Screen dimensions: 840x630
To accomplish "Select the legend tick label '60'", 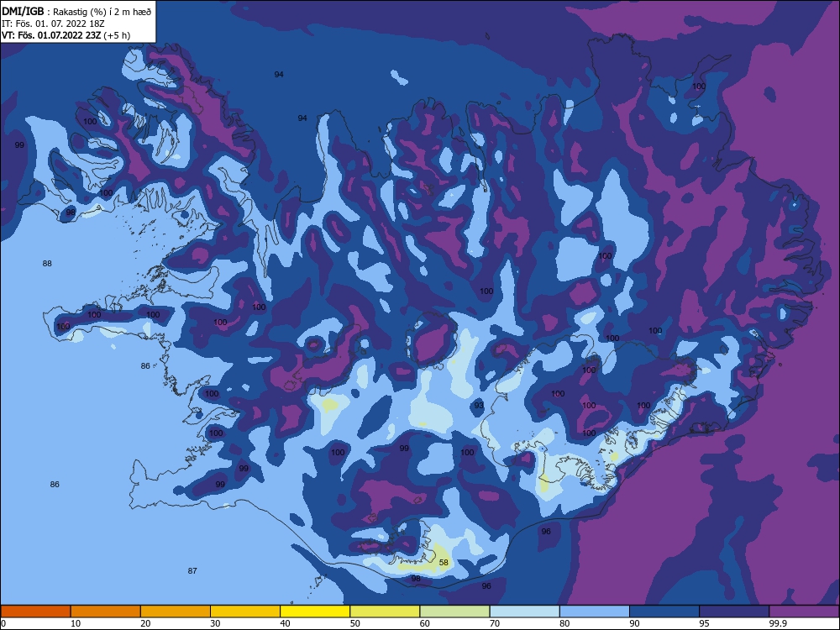I will [x=425, y=623].
